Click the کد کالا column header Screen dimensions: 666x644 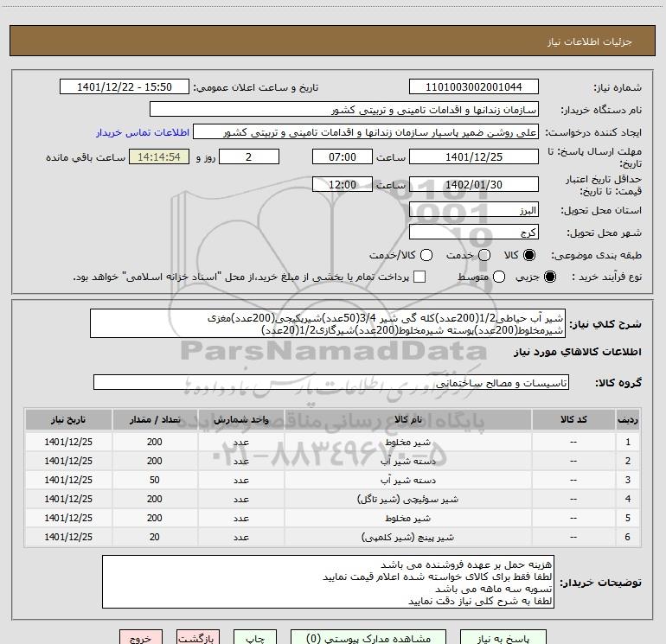click(573, 420)
